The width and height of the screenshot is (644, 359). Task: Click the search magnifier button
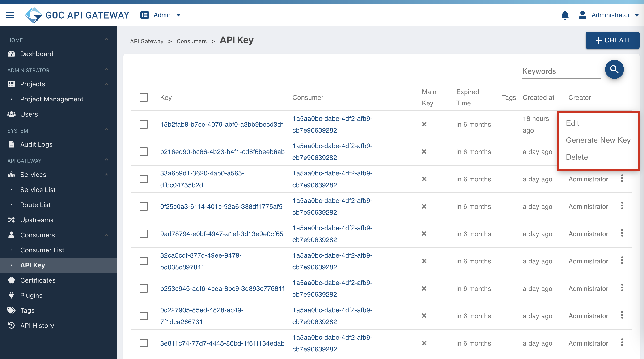[614, 69]
